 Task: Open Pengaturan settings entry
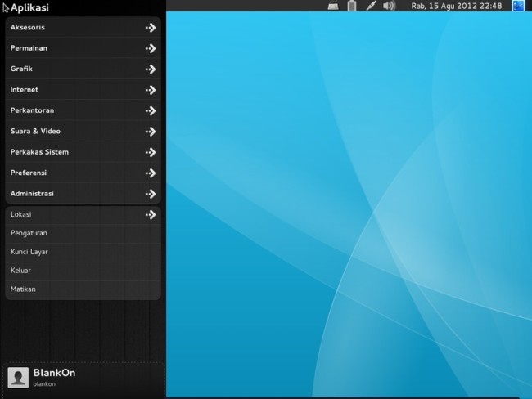[x=83, y=233]
